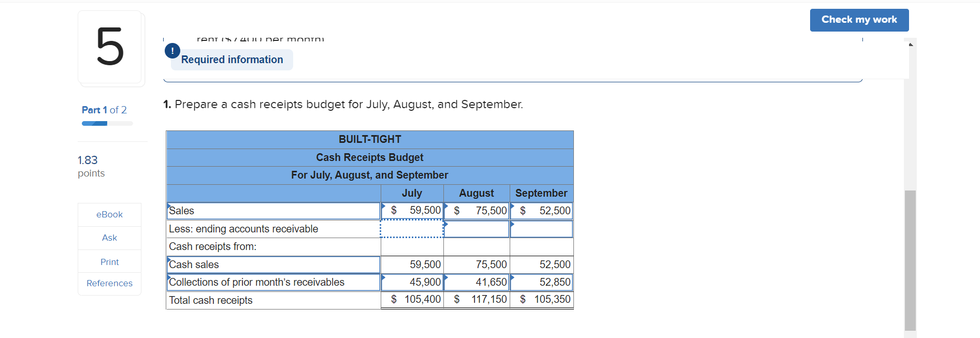Screen dimensions: 980x338
Task: Open the Required information label
Action: tap(232, 60)
